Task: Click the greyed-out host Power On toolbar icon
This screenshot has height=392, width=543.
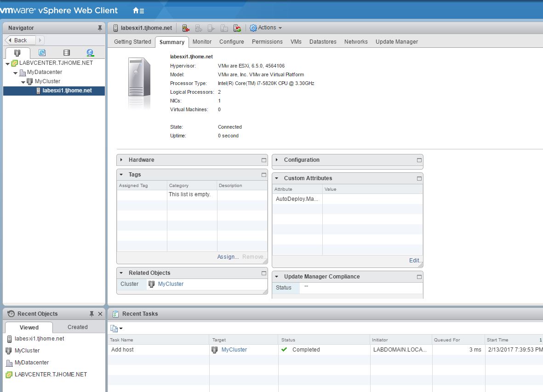Action: (211, 28)
